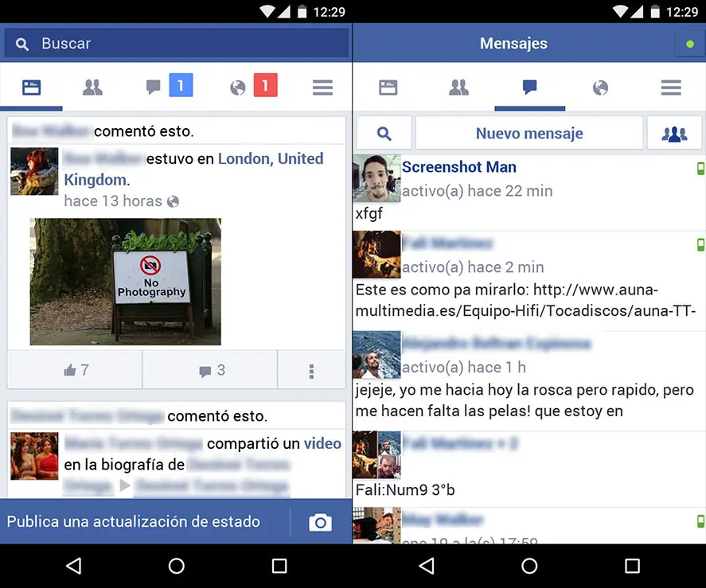Like the London post with 7 likes
706x588 pixels.
coord(75,370)
